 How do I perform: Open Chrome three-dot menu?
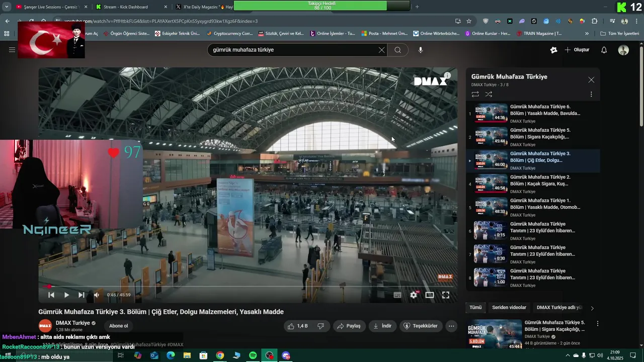click(636, 21)
